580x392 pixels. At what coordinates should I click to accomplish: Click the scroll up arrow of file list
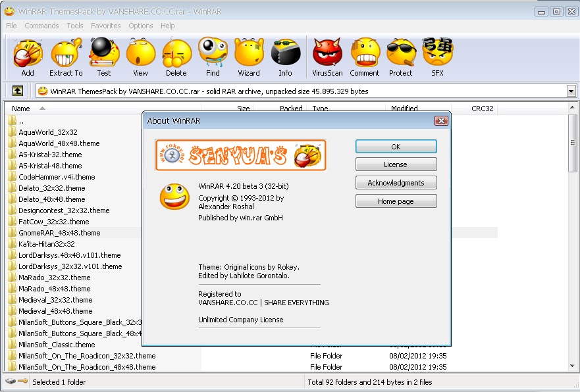[572, 108]
